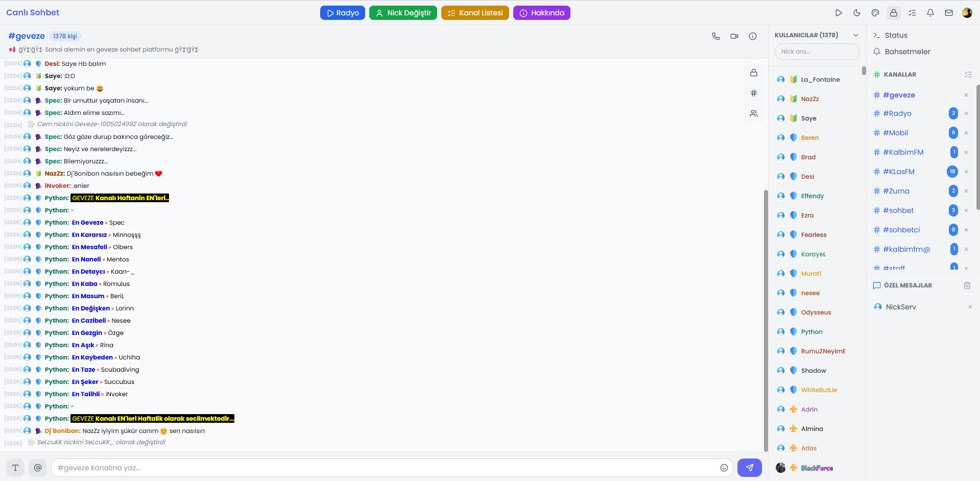Start a video call in #geveze
The width and height of the screenshot is (980, 481).
tap(734, 36)
